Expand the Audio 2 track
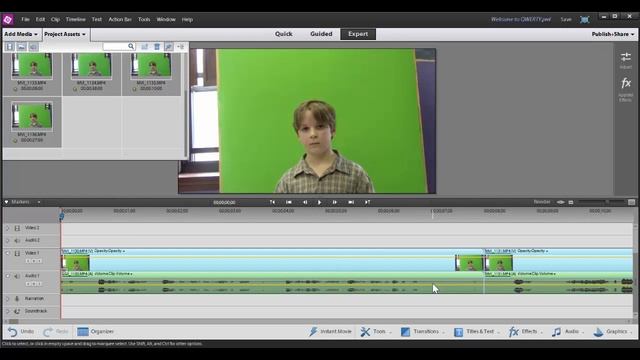Screen dimensions: 640x360 click(x=7, y=241)
